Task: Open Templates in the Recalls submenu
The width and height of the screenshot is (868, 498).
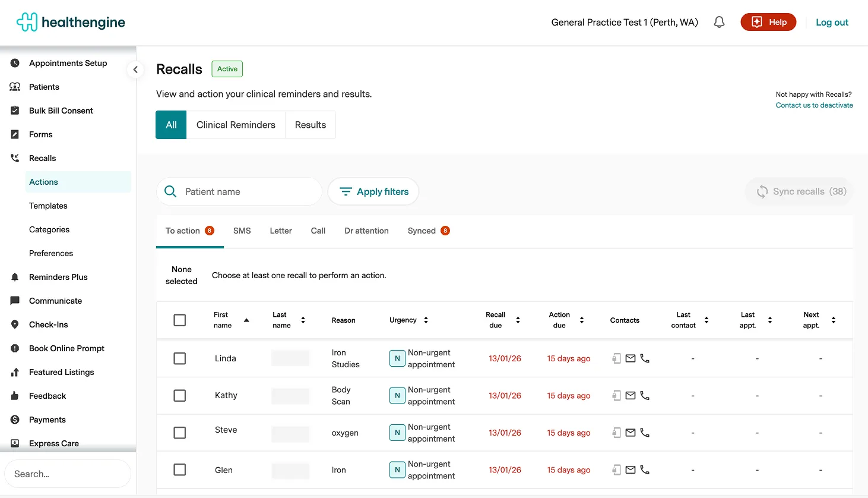Action: [x=48, y=206]
